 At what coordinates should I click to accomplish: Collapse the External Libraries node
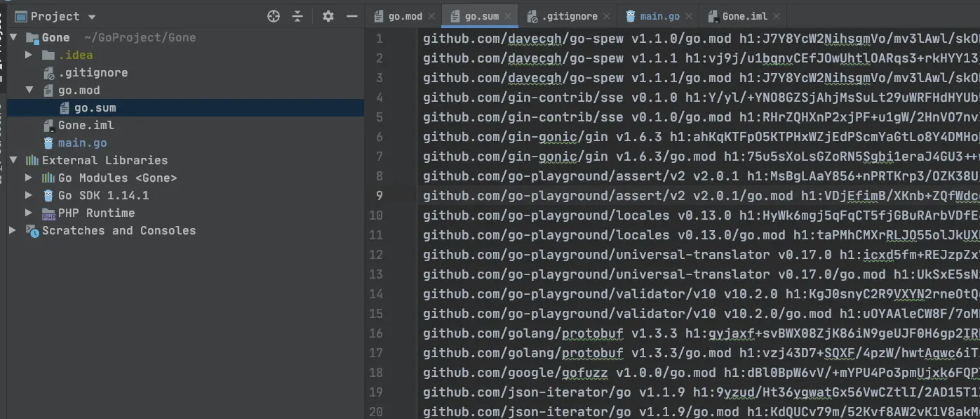[13, 161]
